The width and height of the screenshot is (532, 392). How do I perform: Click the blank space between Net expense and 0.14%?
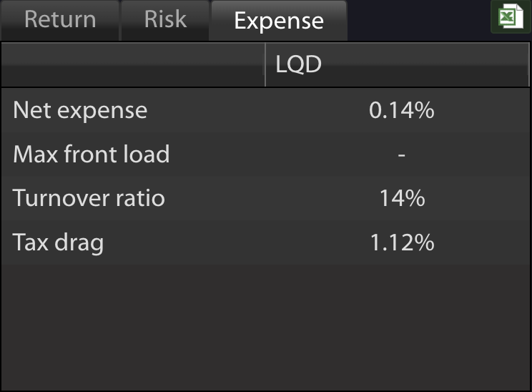coord(258,110)
